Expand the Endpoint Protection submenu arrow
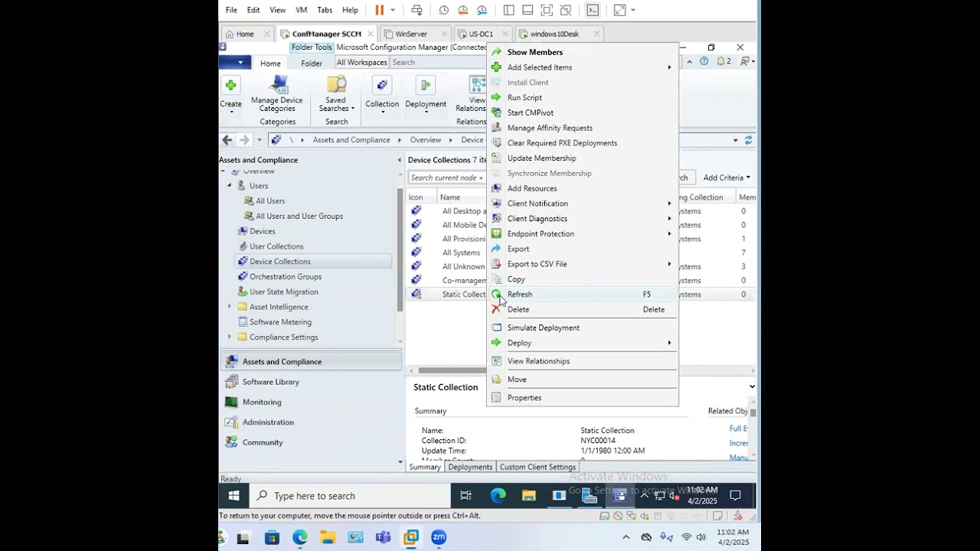 (669, 234)
